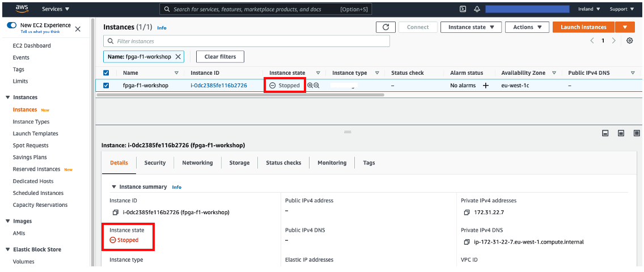Focus the top services search bar
Viewport: 644px width, 272px height.
266,9
